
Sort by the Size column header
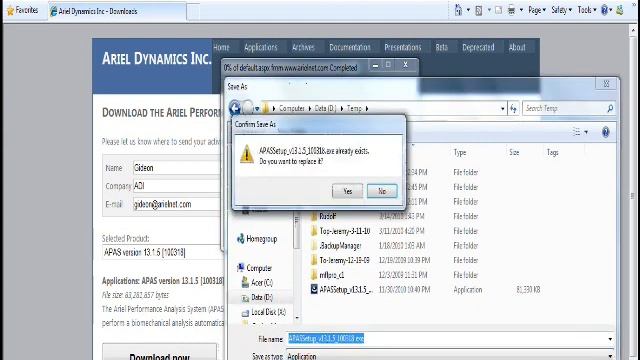click(514, 152)
